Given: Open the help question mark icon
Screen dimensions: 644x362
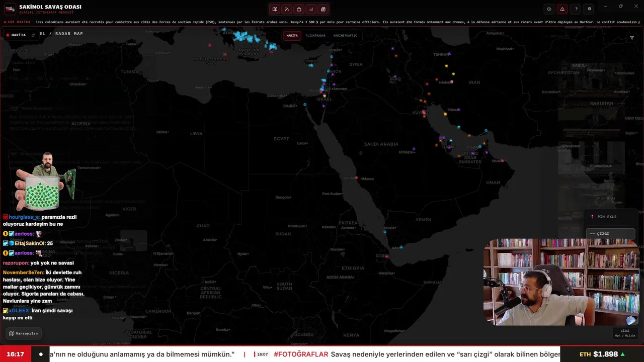Looking at the screenshot, I should click(576, 9).
